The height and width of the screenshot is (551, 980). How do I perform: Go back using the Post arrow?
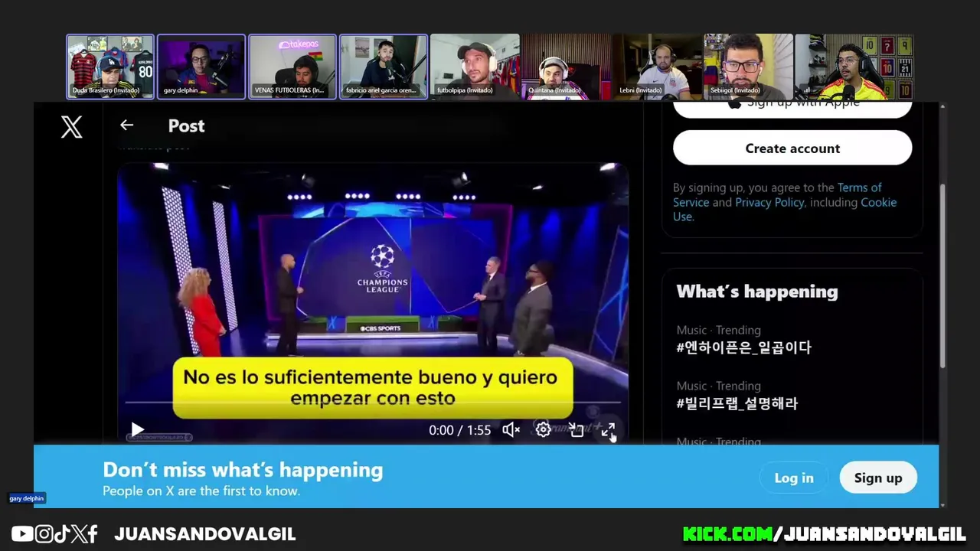point(126,125)
